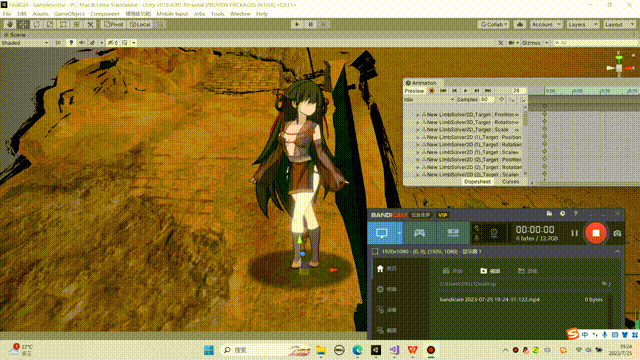Screen dimensions: 640x360
Task: Expand New LimbSolver2D_Target : Rotation property
Action: click(418, 122)
